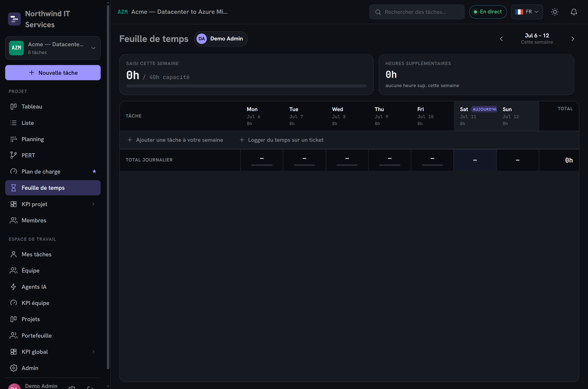
Task: Go to previous week arrow
Action: point(501,39)
